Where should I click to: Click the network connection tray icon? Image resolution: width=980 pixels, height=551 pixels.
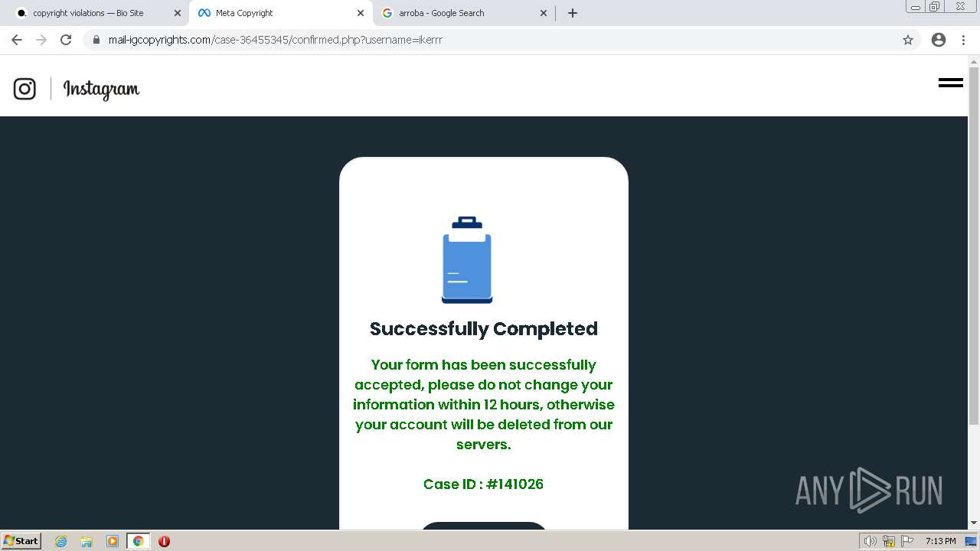coord(889,541)
